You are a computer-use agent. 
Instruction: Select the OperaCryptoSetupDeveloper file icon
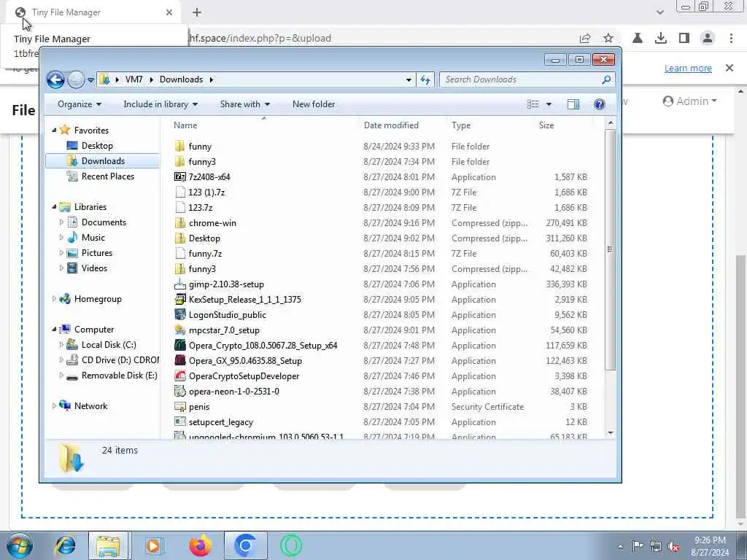click(x=180, y=376)
